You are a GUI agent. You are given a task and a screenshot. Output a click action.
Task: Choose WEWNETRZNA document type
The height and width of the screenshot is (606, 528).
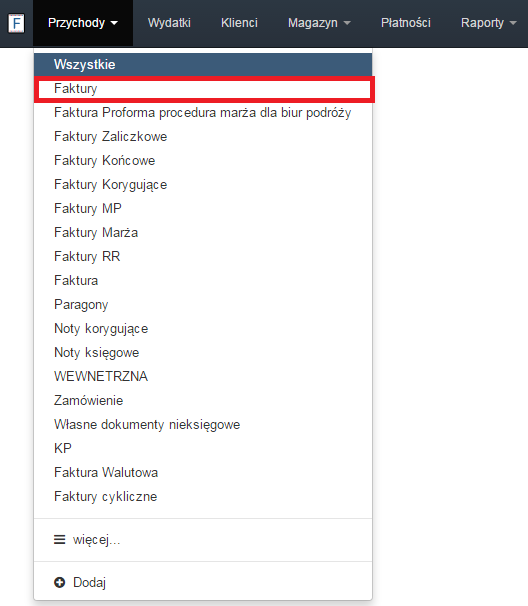[x=203, y=376]
